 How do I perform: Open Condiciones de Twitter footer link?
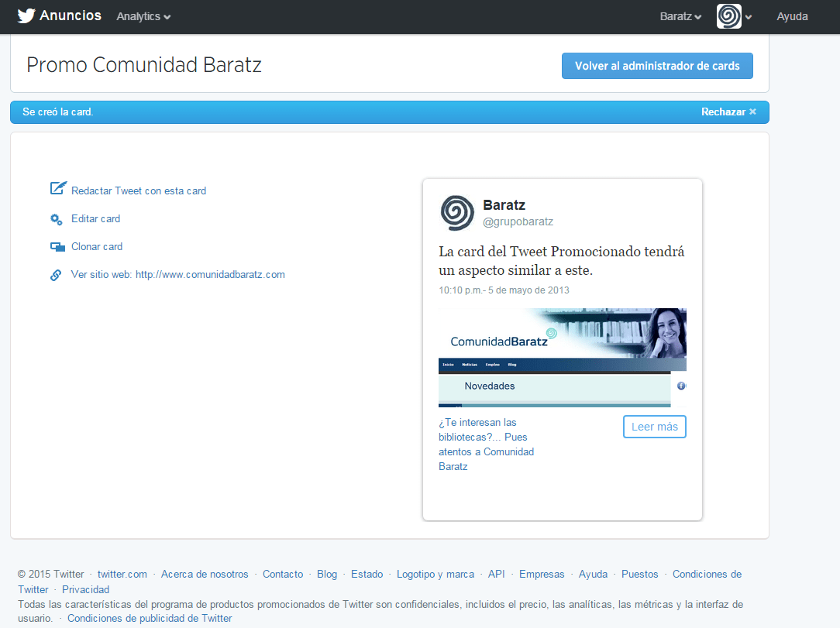(x=707, y=574)
